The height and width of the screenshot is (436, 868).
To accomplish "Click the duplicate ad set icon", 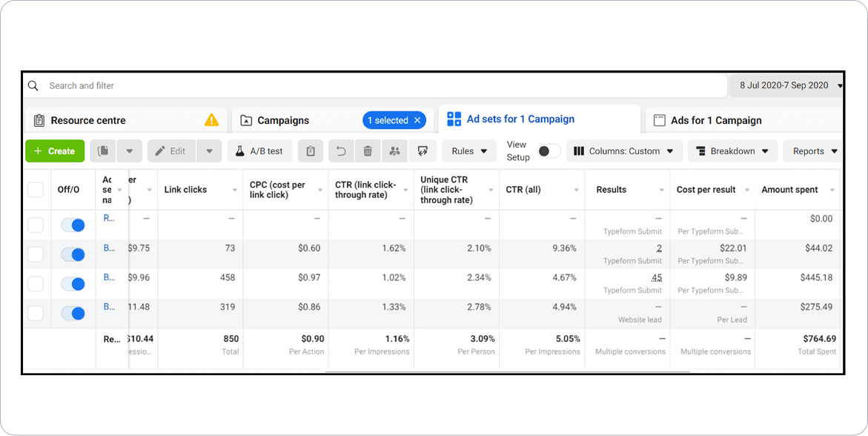I will click(x=104, y=151).
